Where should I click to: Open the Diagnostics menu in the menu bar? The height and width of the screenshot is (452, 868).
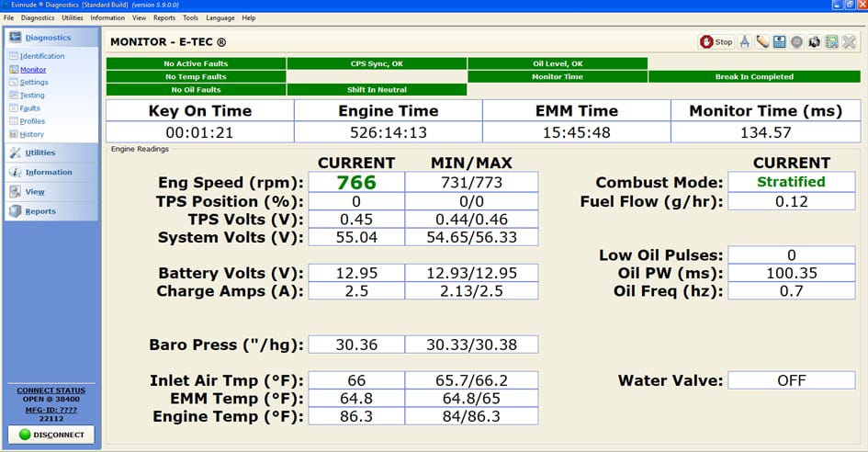[x=38, y=17]
